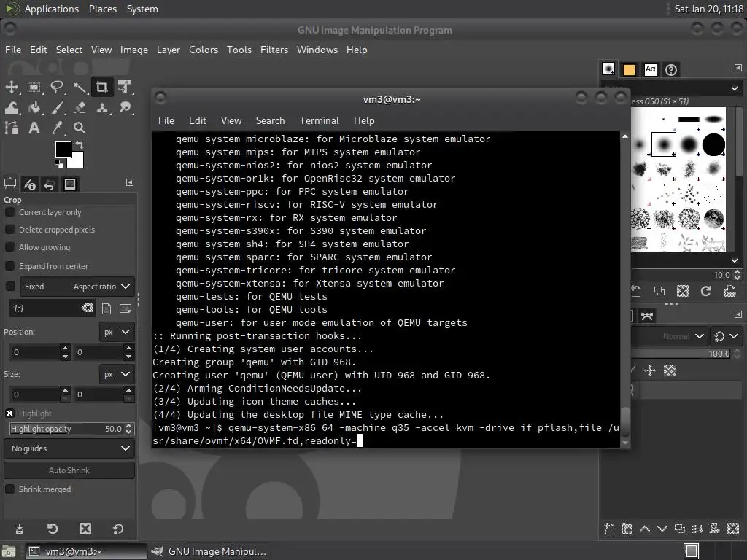Open brushes dock configure menu arrow
This screenshot has height=560, width=747.
pos(738,68)
